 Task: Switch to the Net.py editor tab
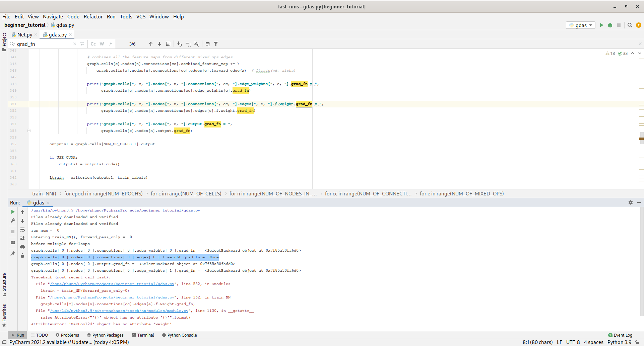click(x=24, y=34)
